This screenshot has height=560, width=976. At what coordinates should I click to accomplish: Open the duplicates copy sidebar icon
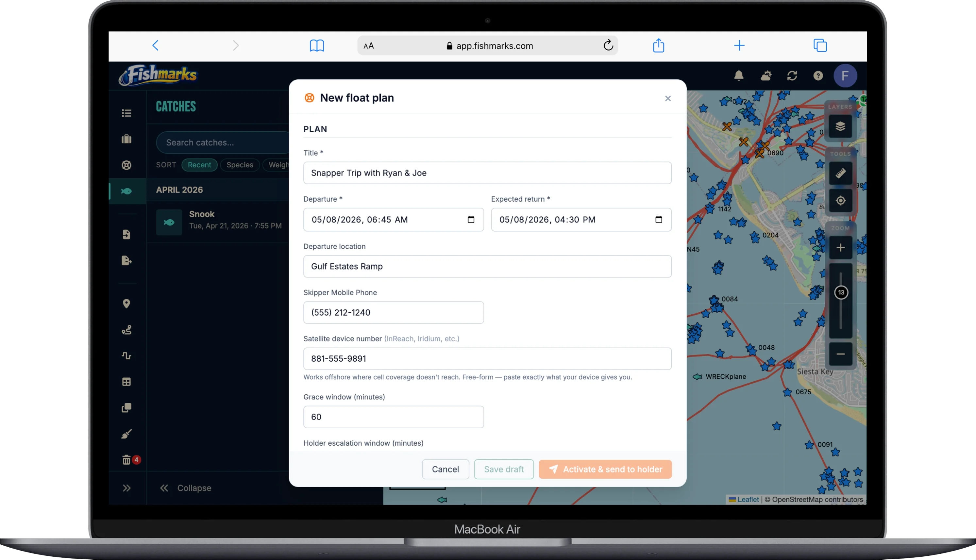point(126,408)
